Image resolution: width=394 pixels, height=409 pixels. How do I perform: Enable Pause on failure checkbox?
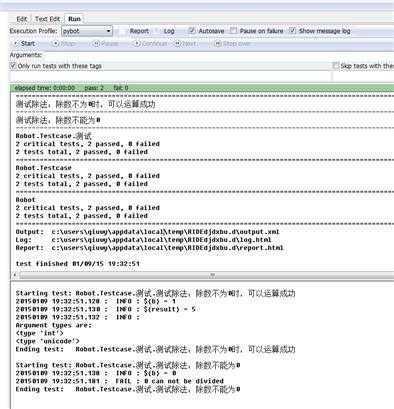(x=233, y=31)
